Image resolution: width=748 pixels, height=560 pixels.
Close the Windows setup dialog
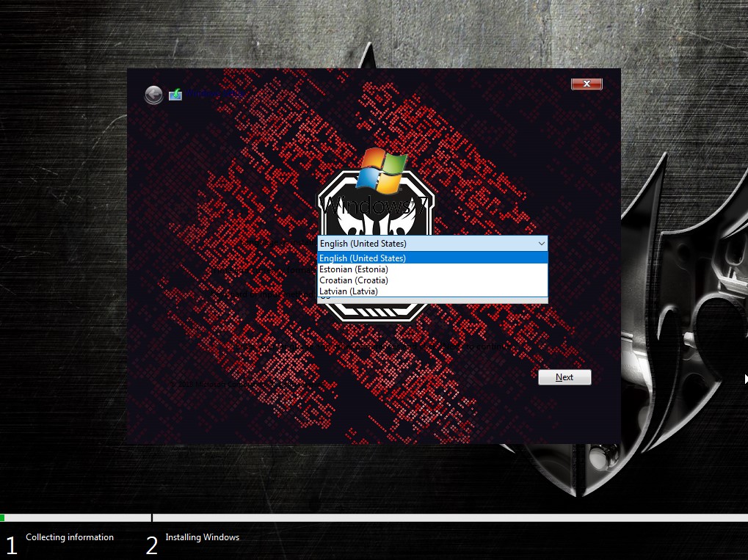[x=587, y=84]
